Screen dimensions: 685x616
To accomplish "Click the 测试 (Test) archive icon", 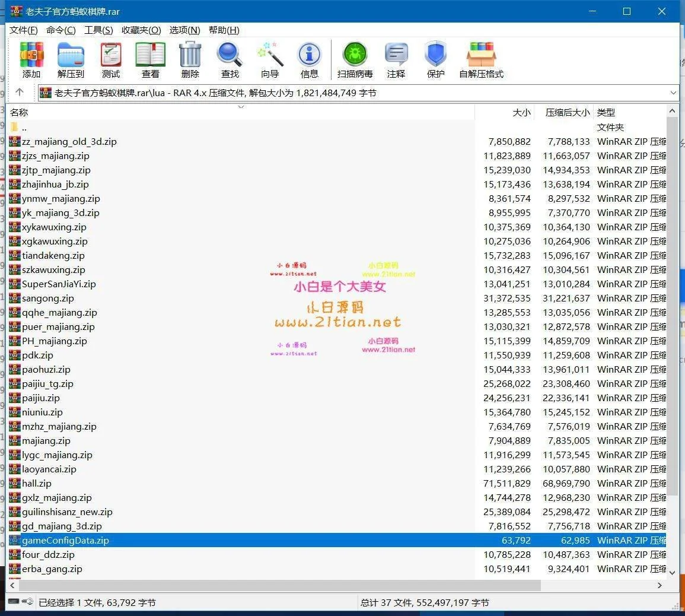I will pos(110,60).
